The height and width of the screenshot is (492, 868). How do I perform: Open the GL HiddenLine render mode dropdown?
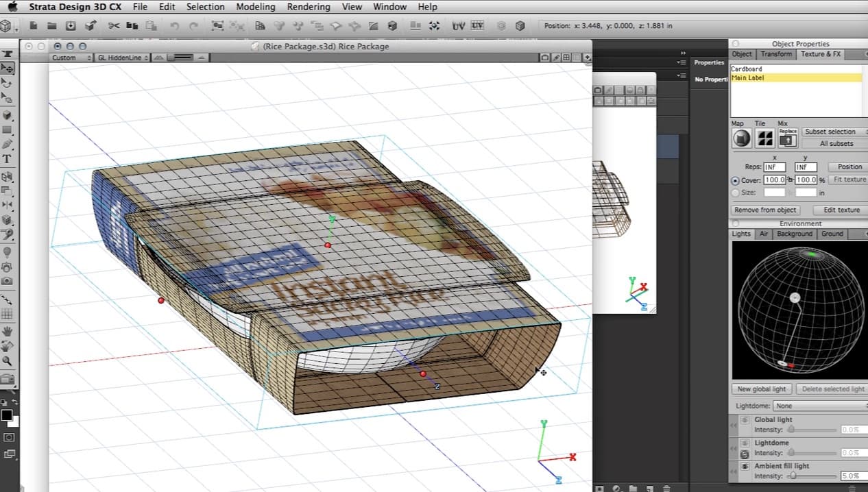[x=122, y=58]
